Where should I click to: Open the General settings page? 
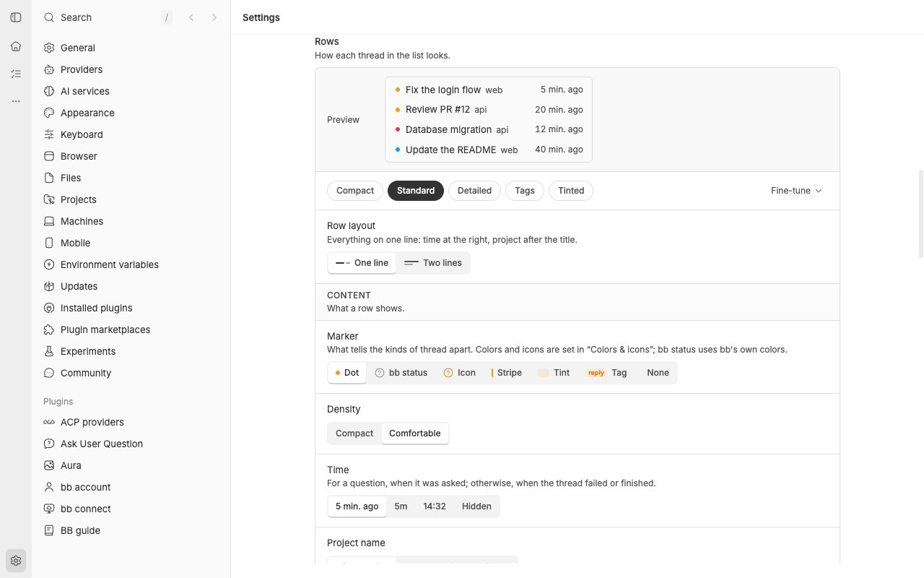[x=131, y=48]
